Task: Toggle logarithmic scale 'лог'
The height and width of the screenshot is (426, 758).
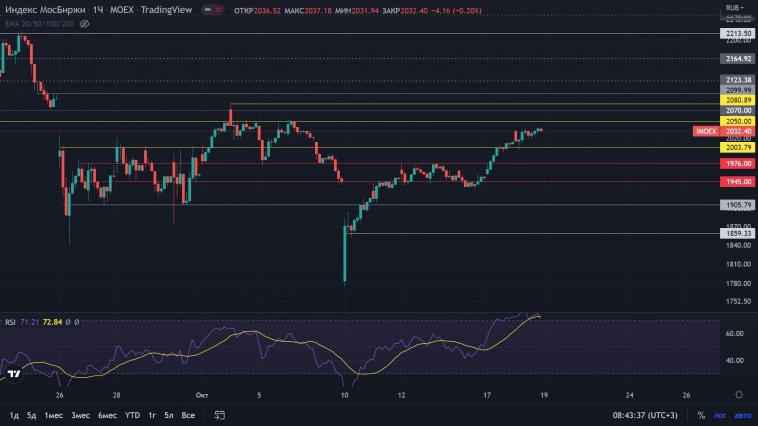Action: [719, 415]
